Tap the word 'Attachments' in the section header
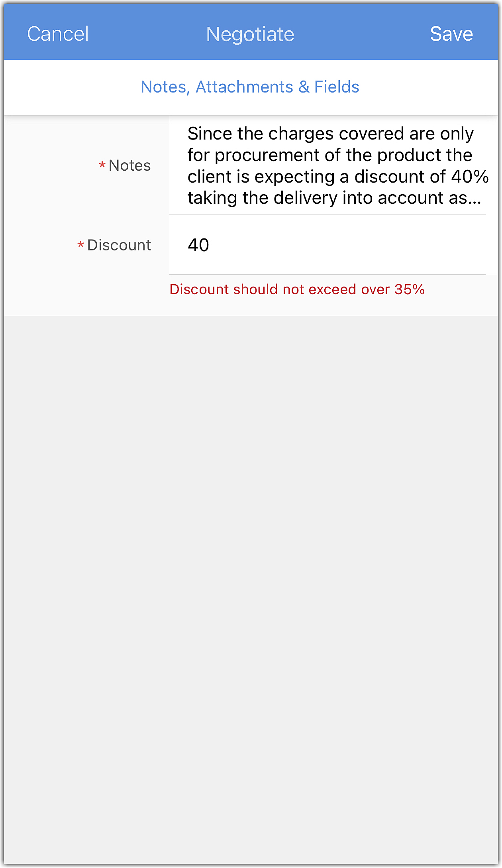 point(244,87)
